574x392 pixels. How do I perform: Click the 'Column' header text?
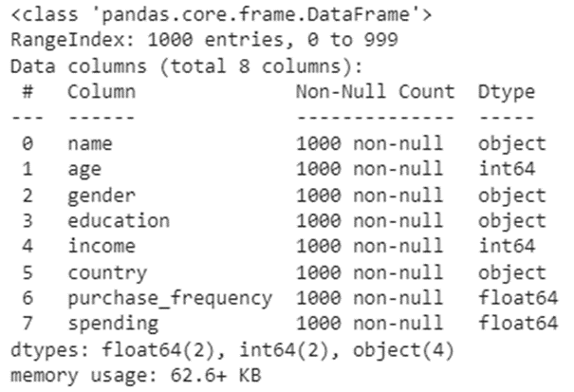[101, 92]
